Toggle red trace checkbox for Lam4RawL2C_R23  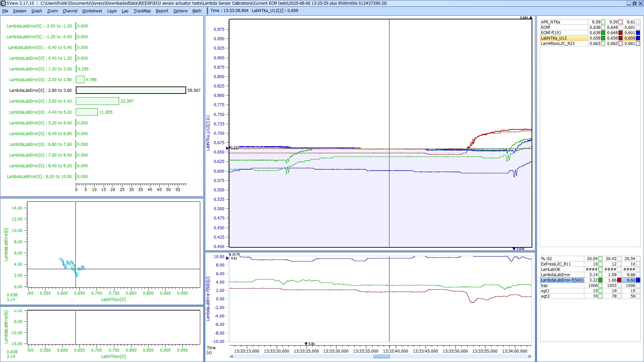(x=621, y=44)
